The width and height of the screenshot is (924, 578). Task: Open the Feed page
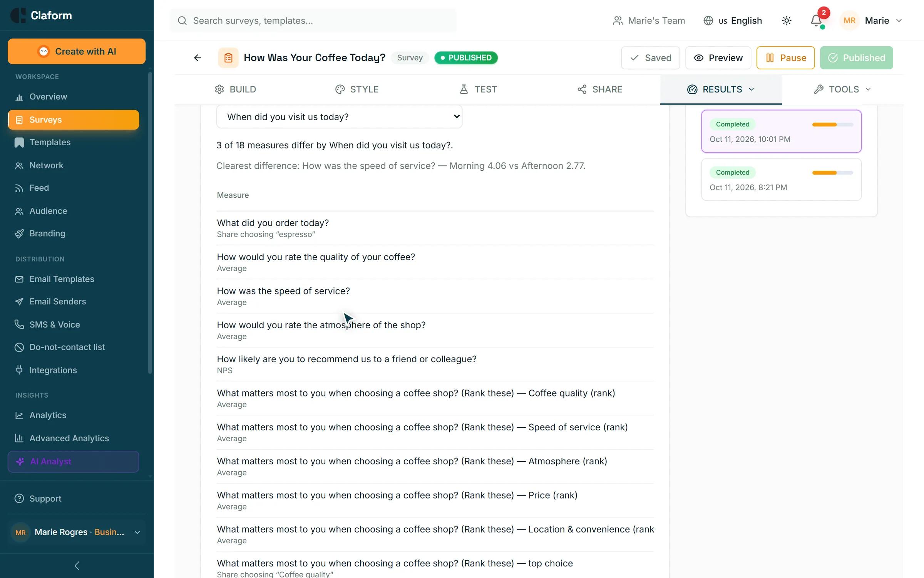tap(73, 188)
